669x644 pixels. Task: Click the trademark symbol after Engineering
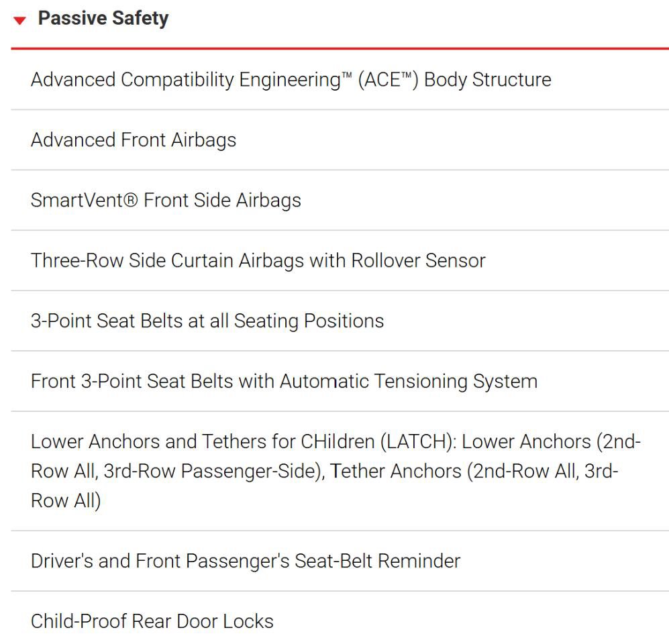click(346, 75)
